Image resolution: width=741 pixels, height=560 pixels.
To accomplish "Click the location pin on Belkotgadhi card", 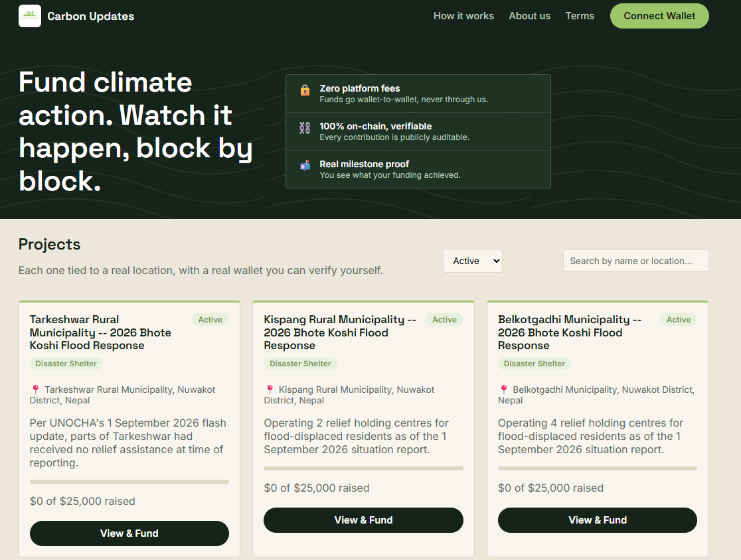I will tap(504, 389).
